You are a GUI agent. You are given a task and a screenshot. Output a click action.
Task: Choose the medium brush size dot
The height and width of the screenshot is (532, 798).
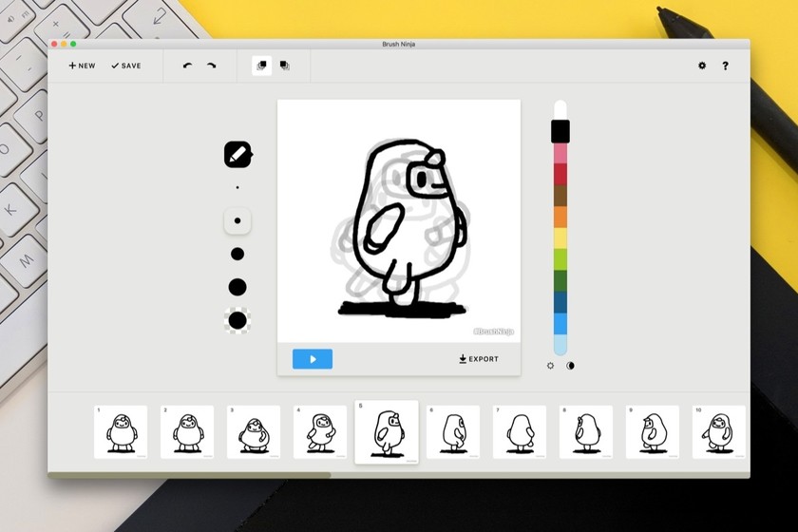(237, 254)
